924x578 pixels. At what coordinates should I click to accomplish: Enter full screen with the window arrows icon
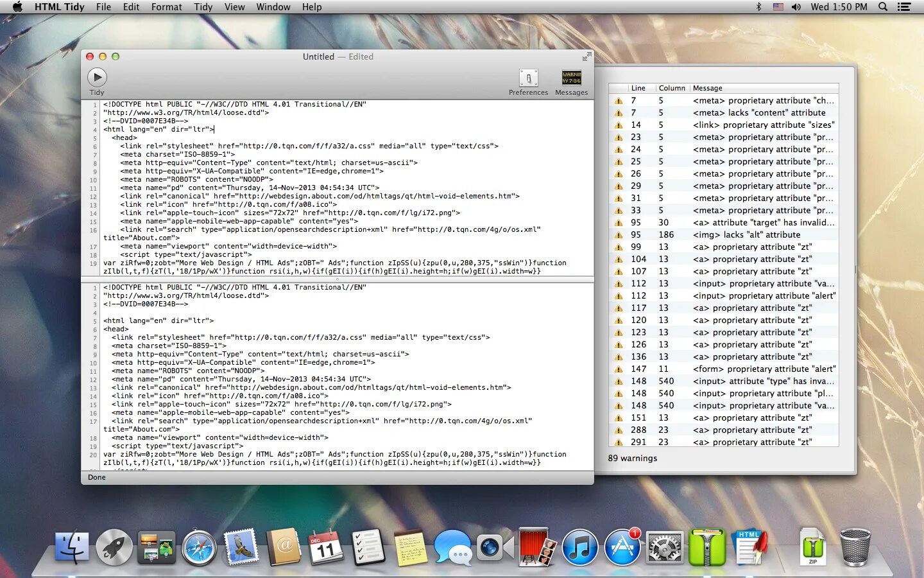(x=586, y=57)
